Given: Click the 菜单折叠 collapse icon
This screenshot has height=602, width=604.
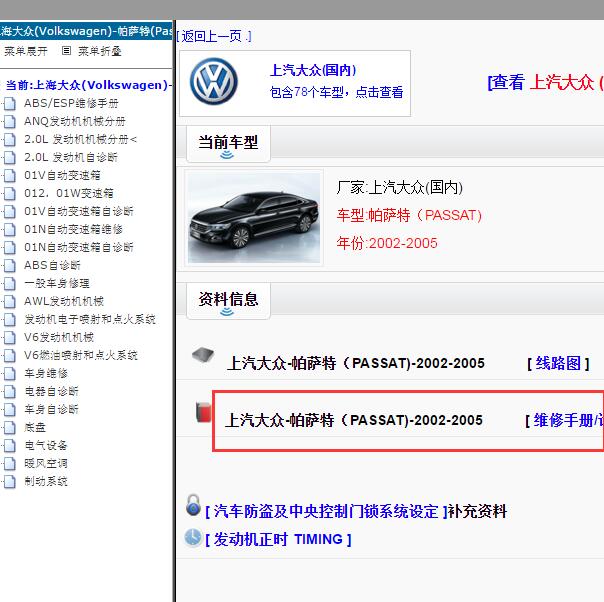Looking at the screenshot, I should 66,51.
